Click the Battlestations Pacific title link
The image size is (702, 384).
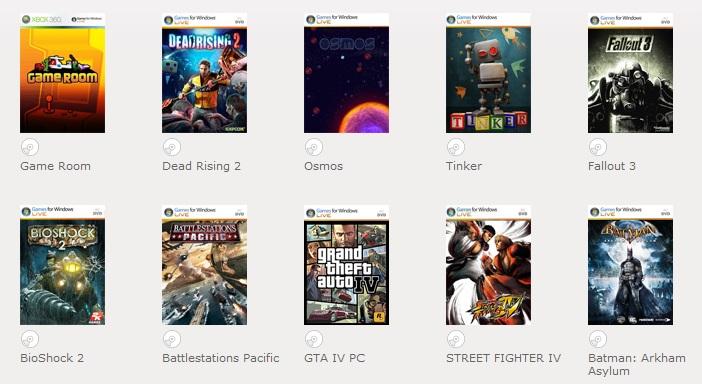(x=221, y=358)
